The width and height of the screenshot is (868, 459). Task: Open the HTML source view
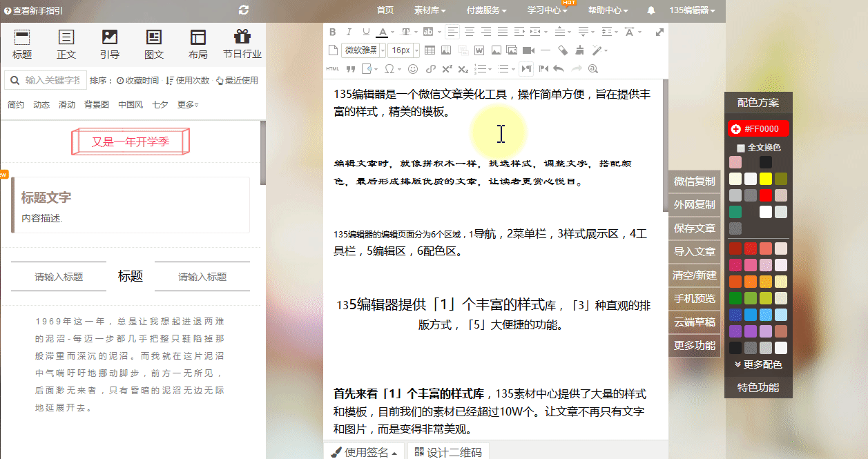tap(333, 68)
